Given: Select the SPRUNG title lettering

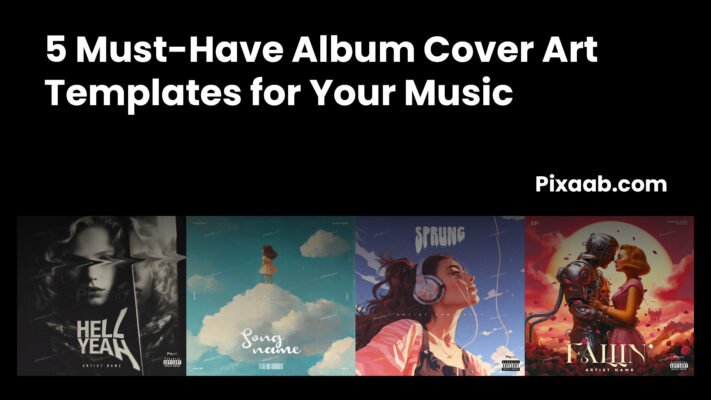Looking at the screenshot, I should tap(440, 238).
